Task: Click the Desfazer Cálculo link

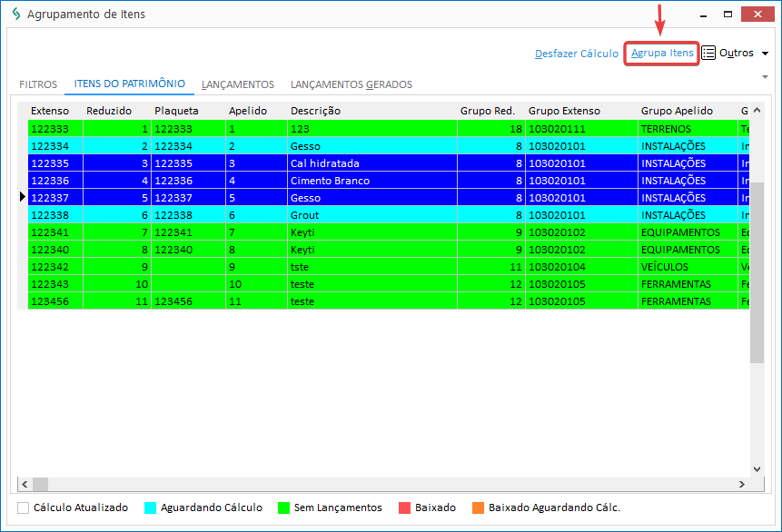Action: pyautogui.click(x=577, y=54)
